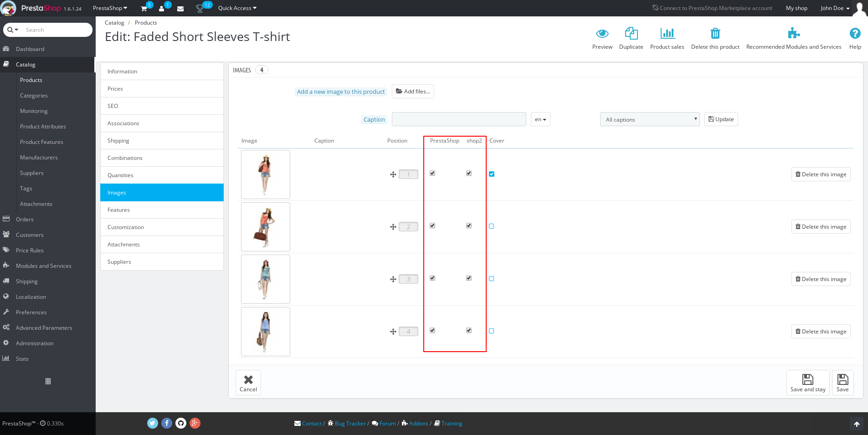Switch to the Combinations tab
The height and width of the screenshot is (435, 868).
coord(125,158)
